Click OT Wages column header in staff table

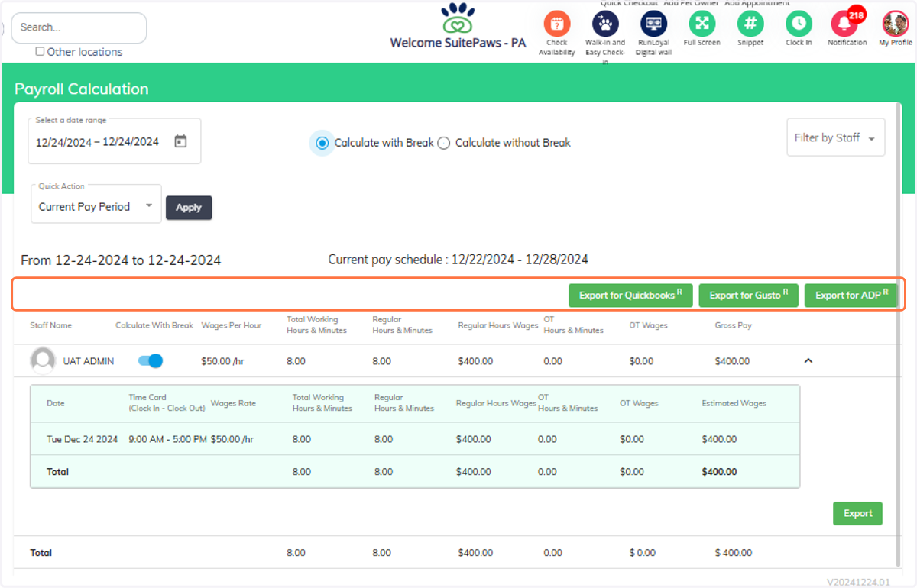click(649, 325)
